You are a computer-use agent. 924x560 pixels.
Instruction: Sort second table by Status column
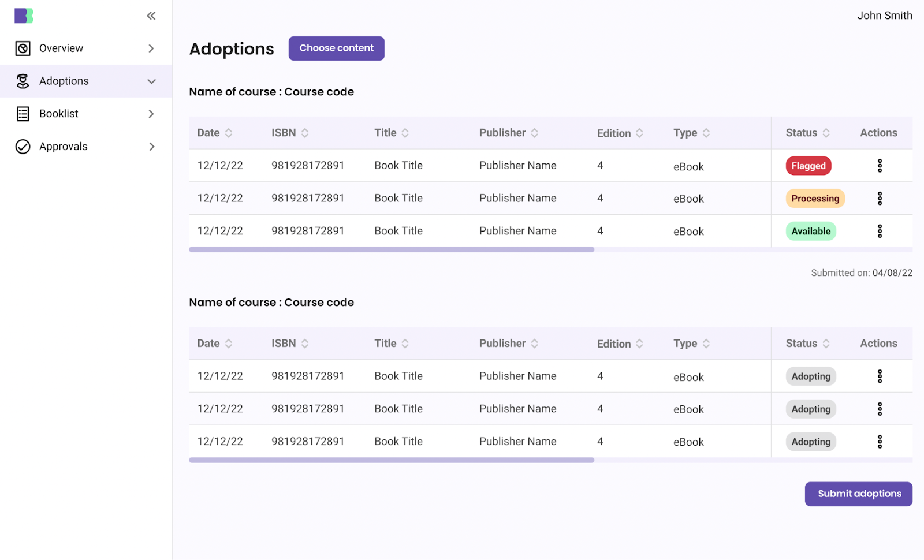pos(826,344)
